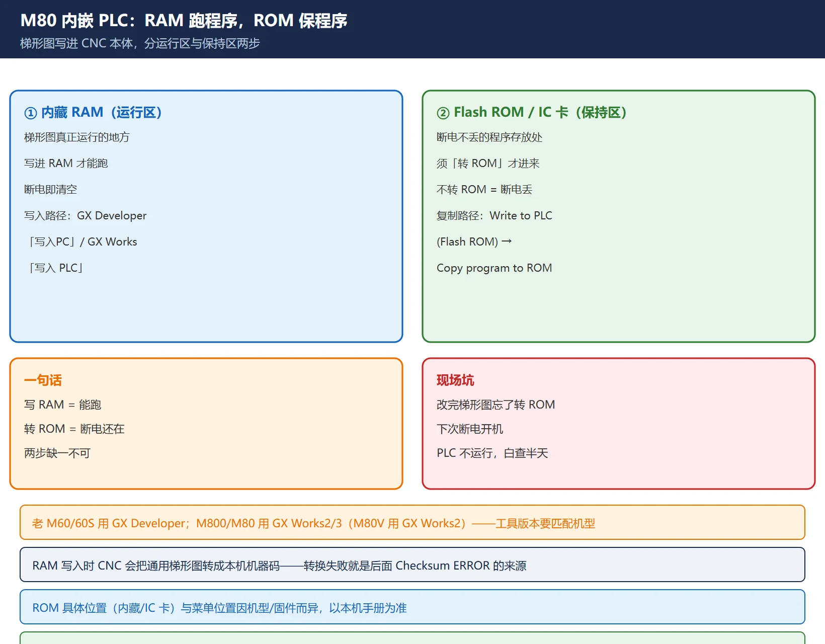This screenshot has height=644, width=825.
Task: Select the line "PLC 不运行，白查半天"
Action: click(x=492, y=453)
